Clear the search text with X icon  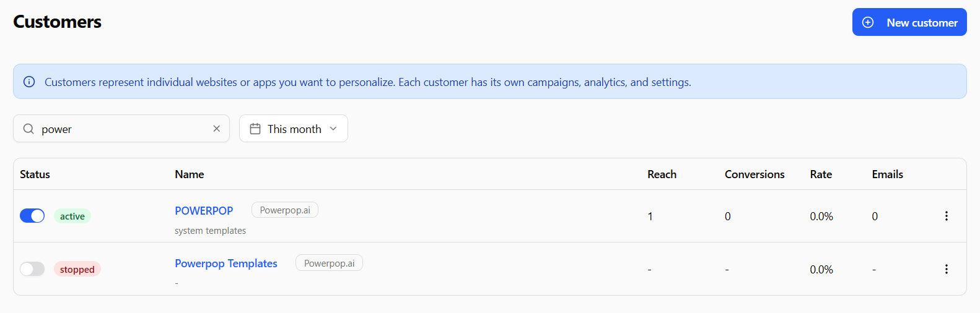pyautogui.click(x=217, y=129)
